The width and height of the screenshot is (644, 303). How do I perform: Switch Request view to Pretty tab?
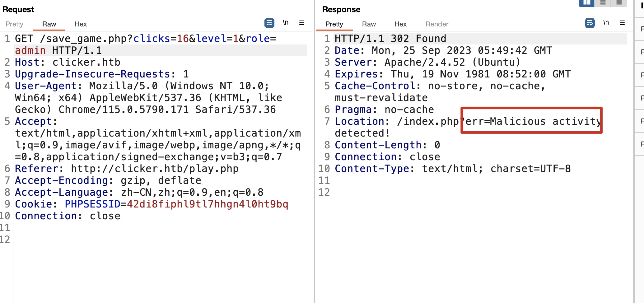coord(14,24)
